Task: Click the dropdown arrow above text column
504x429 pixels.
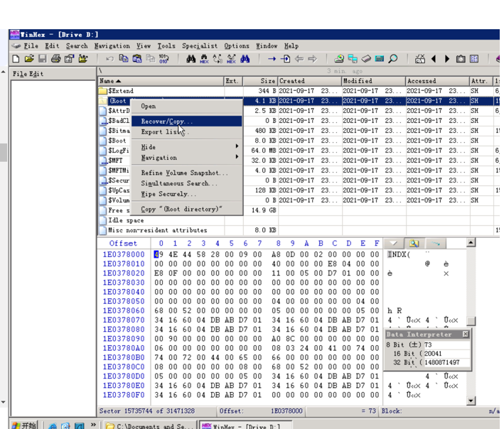Action: tap(393, 243)
